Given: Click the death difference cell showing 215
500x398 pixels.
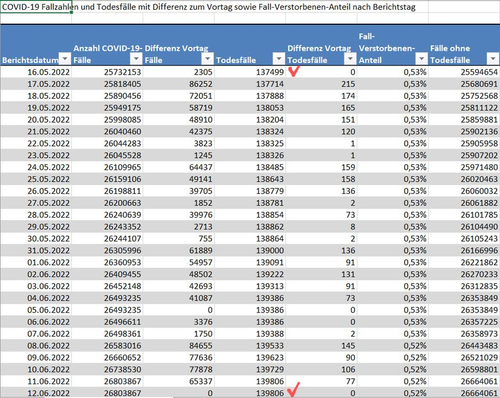Looking at the screenshot, I should [x=321, y=84].
